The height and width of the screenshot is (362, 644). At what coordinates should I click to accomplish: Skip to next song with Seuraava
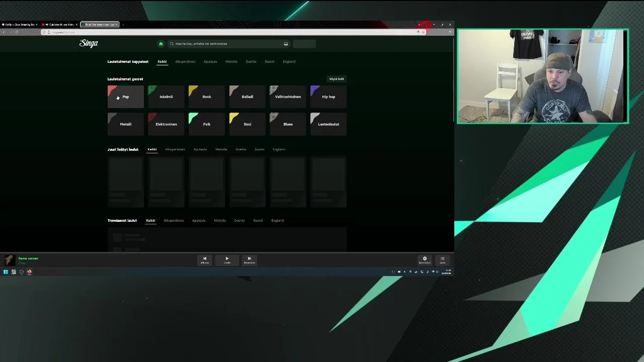pyautogui.click(x=249, y=259)
